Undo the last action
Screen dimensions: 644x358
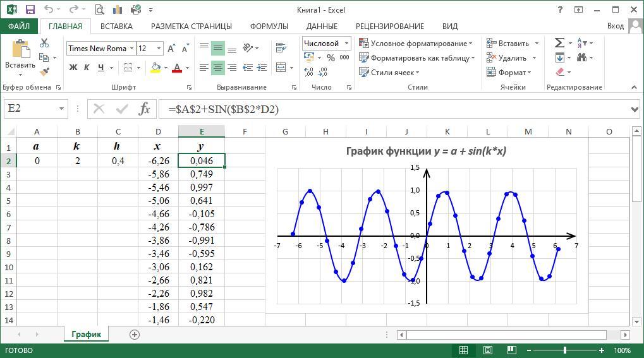point(49,9)
